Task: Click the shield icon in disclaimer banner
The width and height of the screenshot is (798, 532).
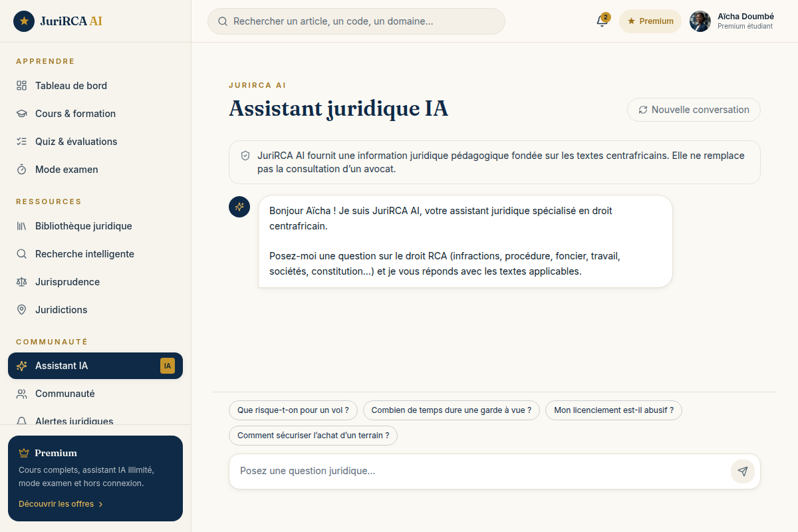Action: (245, 156)
